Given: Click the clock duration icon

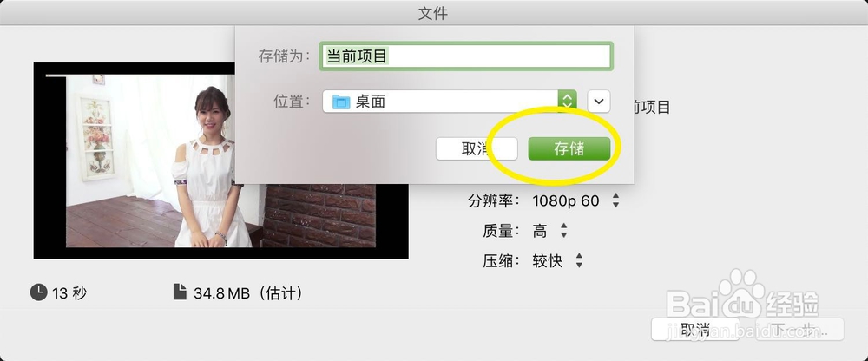Looking at the screenshot, I should coord(38,292).
